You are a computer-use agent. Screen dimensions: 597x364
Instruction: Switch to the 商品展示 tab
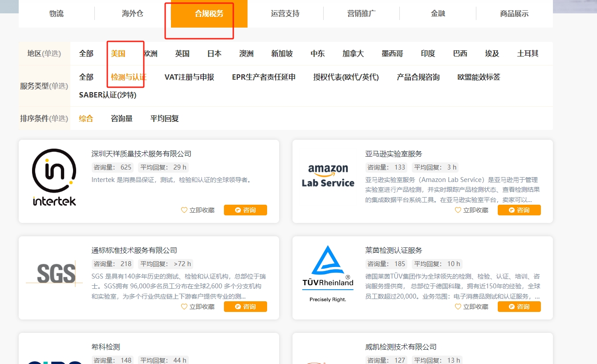514,13
